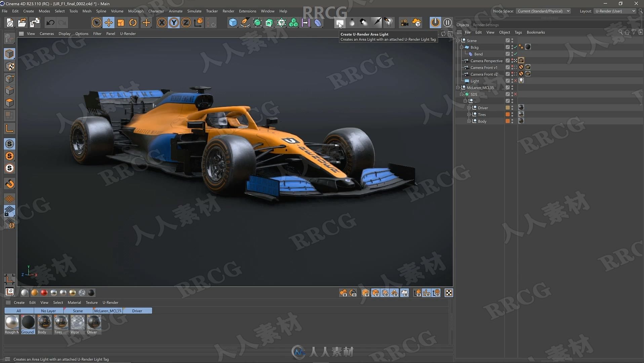Image resolution: width=644 pixels, height=363 pixels.
Task: Open the viewport U-Render menu
Action: [x=128, y=34]
